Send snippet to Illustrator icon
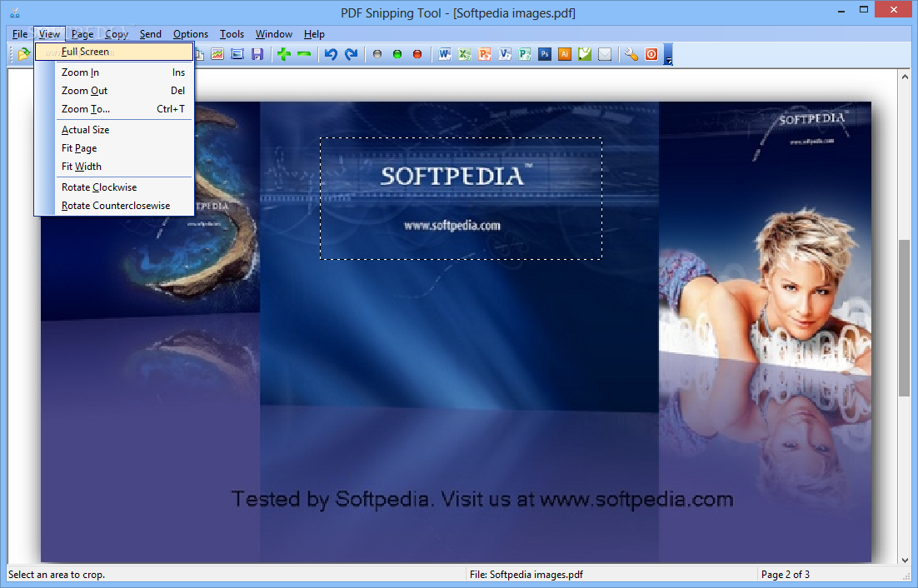The height and width of the screenshot is (588, 918). [x=565, y=54]
